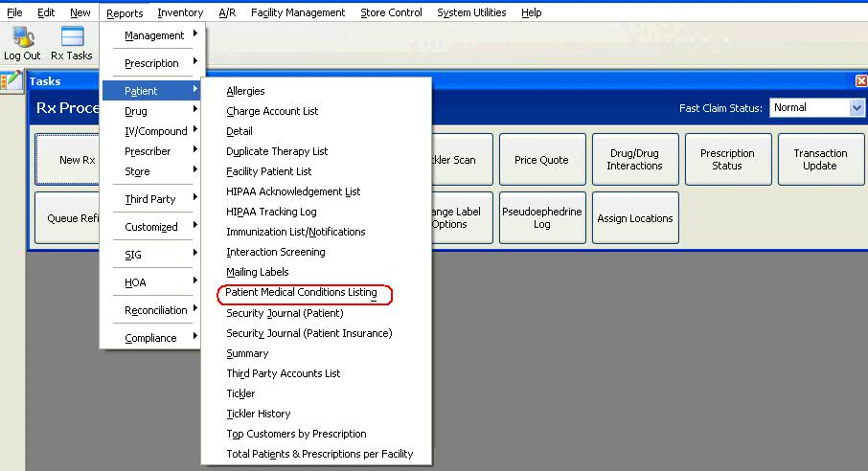Viewport: 868px width, 471px height.
Task: Open the Facility Management menu
Action: pos(298,12)
